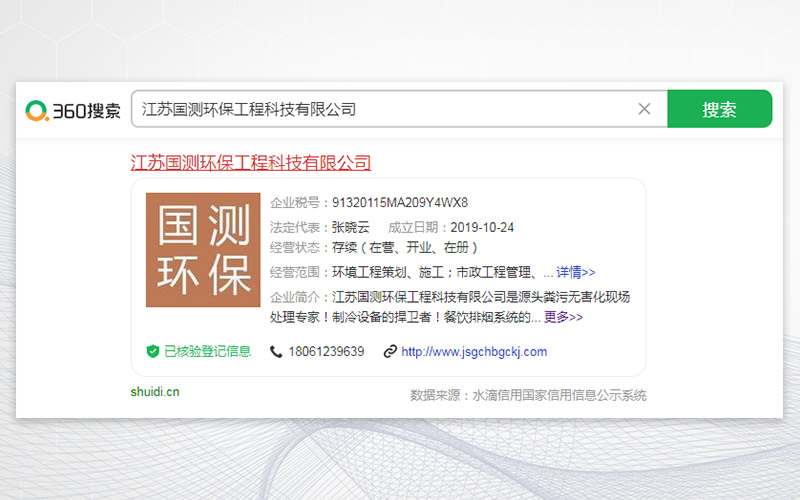Image resolution: width=800 pixels, height=500 pixels.
Task: Click the 企业简介 description text
Action: [450, 307]
